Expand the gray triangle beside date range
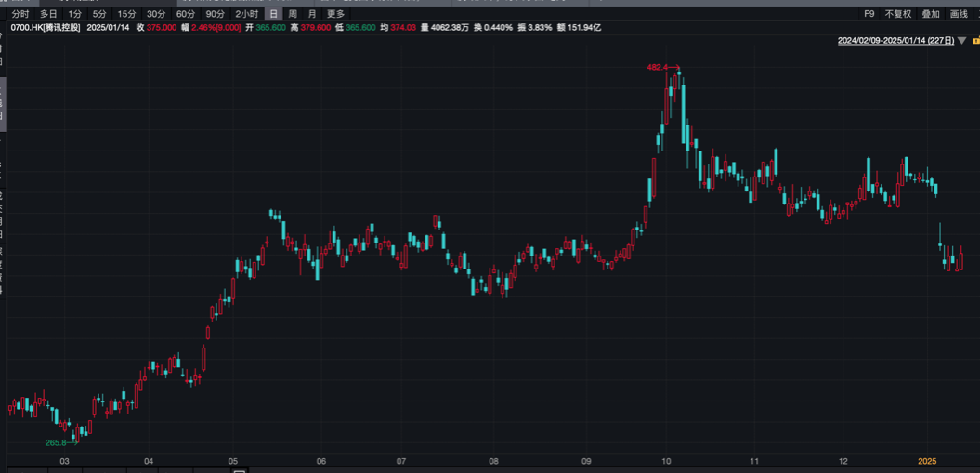 [x=961, y=41]
